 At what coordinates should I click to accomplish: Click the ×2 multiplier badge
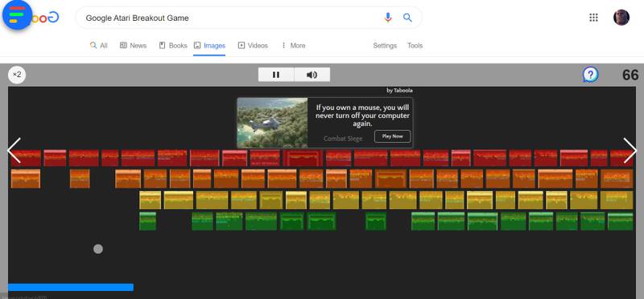tap(17, 75)
